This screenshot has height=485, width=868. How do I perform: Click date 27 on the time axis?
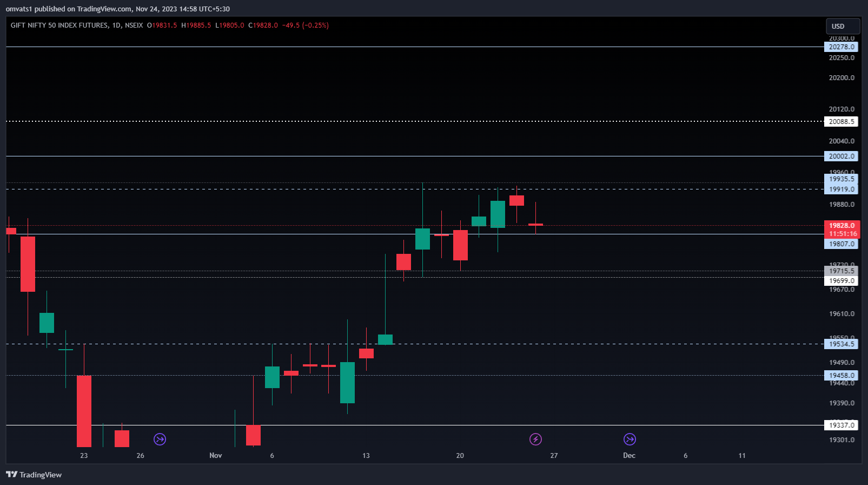pyautogui.click(x=554, y=455)
